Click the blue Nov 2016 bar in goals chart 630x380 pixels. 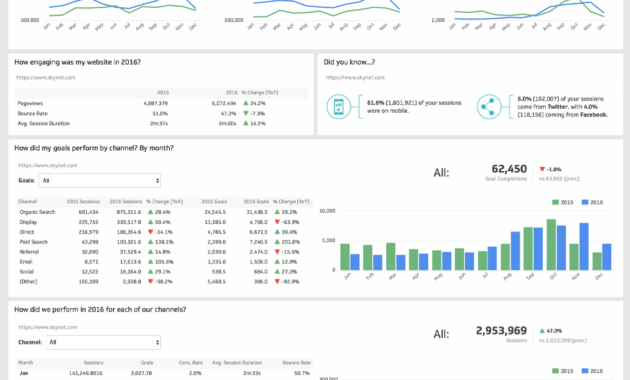point(584,247)
